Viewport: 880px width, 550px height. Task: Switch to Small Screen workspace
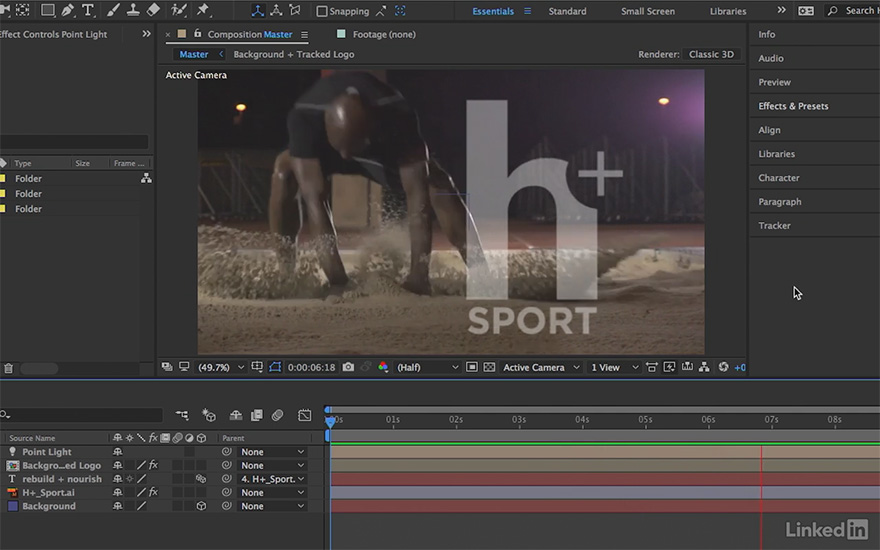pos(648,11)
